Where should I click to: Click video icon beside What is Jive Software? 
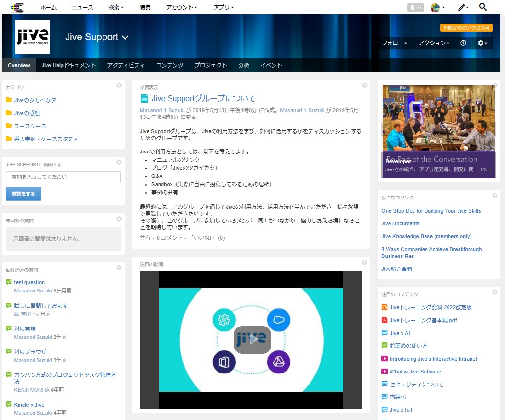click(x=384, y=371)
